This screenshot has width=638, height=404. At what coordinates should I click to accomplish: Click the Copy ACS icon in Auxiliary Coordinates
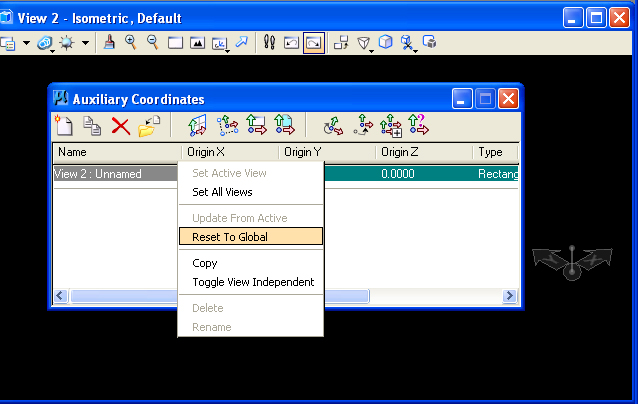pos(92,125)
